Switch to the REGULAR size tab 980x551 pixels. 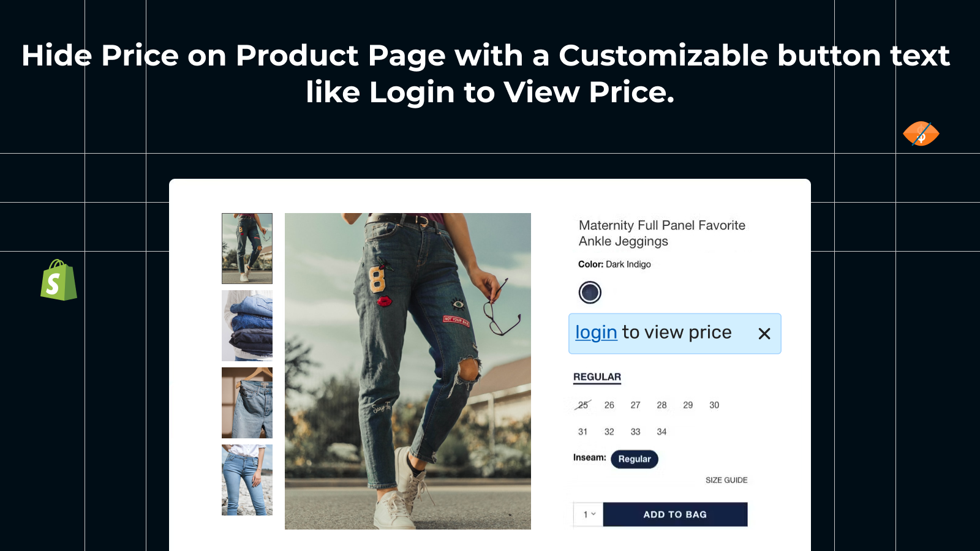click(x=597, y=377)
